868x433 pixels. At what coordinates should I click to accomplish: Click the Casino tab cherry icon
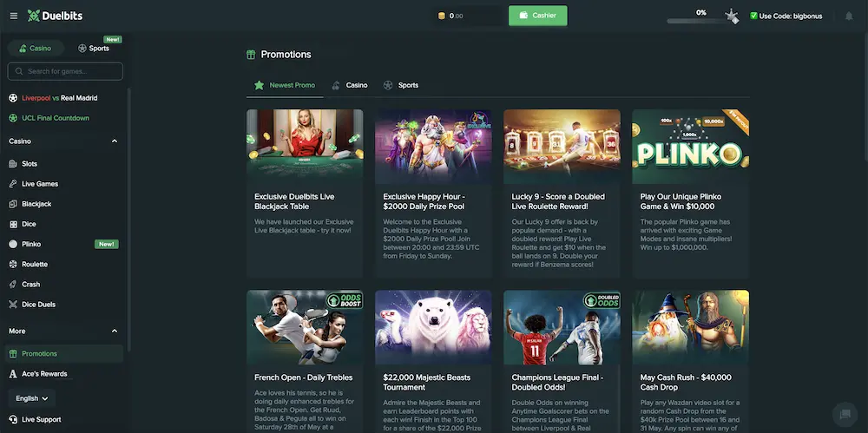point(336,85)
